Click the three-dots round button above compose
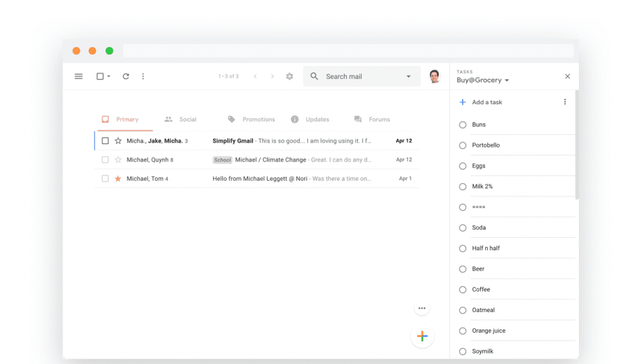641x364 pixels. 422,308
